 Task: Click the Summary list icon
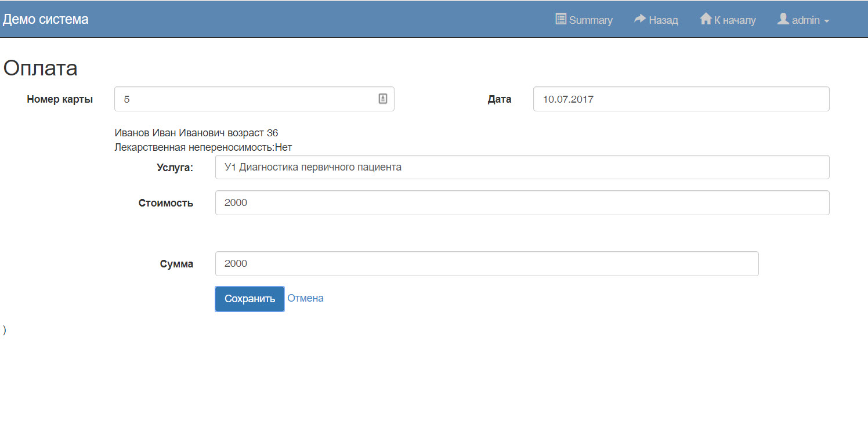point(560,19)
